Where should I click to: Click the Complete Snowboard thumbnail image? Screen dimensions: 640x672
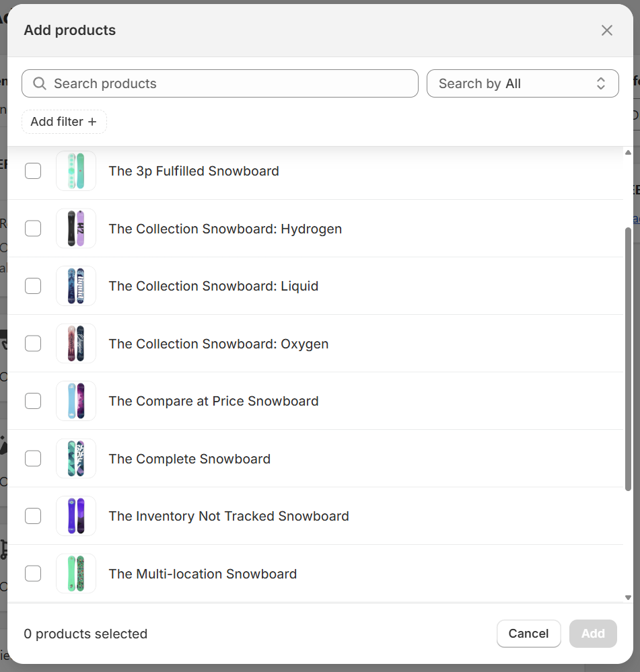click(76, 459)
